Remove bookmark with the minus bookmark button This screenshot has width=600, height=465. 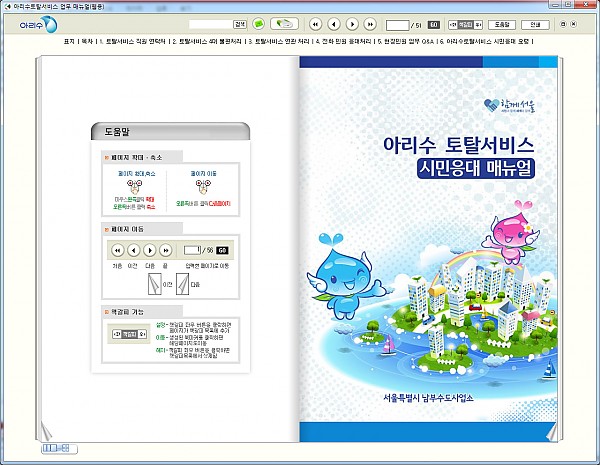(453, 25)
